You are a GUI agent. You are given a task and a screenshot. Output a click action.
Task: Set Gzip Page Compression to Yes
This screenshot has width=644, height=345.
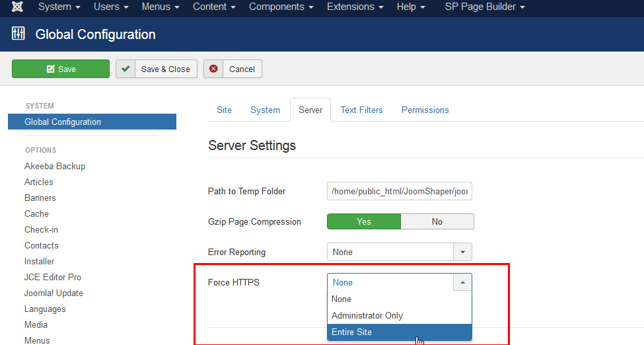363,221
